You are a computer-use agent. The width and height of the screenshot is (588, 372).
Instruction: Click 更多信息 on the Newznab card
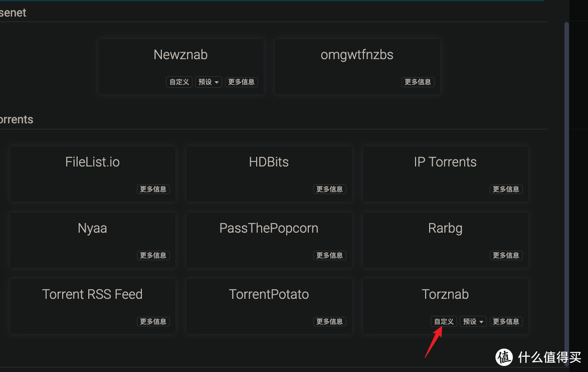241,82
